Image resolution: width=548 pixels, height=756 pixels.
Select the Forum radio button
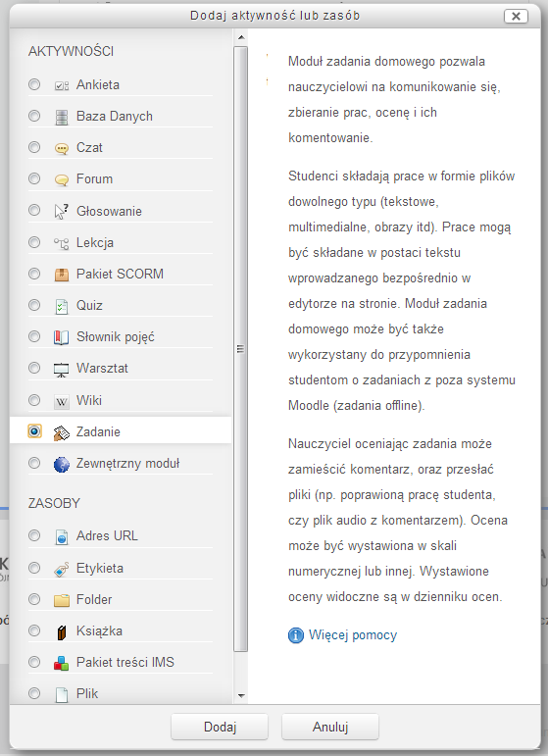click(34, 178)
